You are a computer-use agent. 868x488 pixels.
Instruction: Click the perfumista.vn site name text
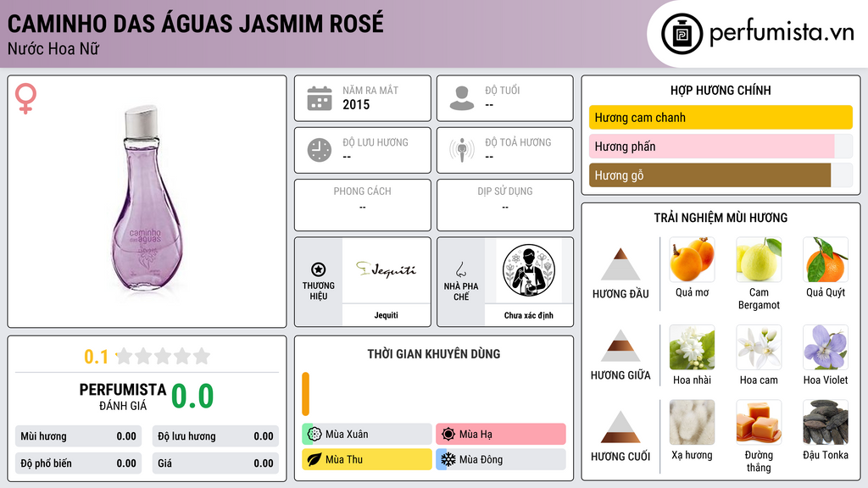coord(782,33)
